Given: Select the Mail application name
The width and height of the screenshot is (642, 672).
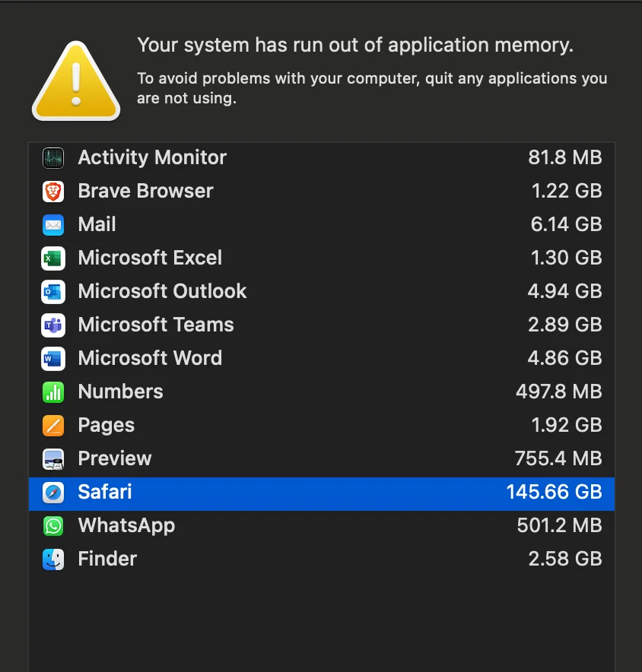Looking at the screenshot, I should click(x=97, y=224).
